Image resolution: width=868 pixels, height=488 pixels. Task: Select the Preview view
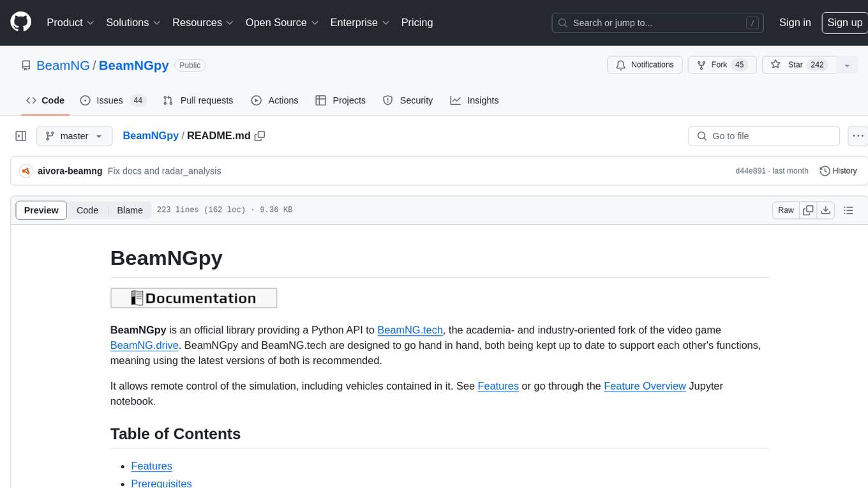pyautogui.click(x=41, y=210)
